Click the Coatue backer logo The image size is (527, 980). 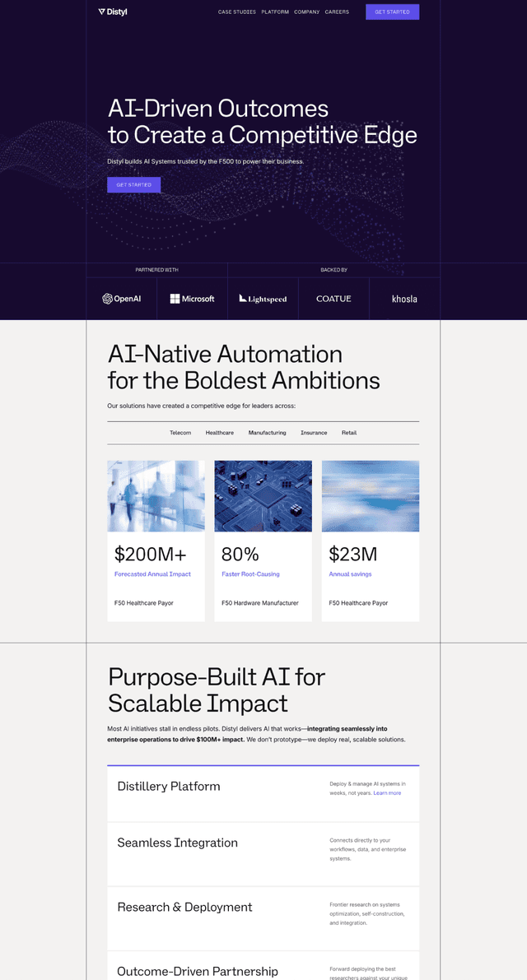(333, 299)
